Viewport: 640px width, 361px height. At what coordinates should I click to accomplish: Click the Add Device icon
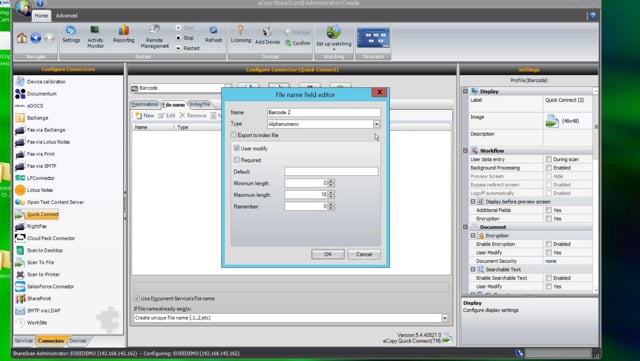pyautogui.click(x=267, y=36)
